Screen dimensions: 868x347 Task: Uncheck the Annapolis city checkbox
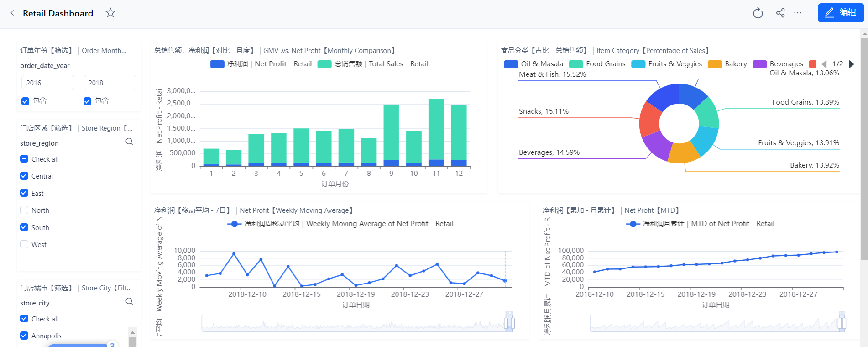24,336
